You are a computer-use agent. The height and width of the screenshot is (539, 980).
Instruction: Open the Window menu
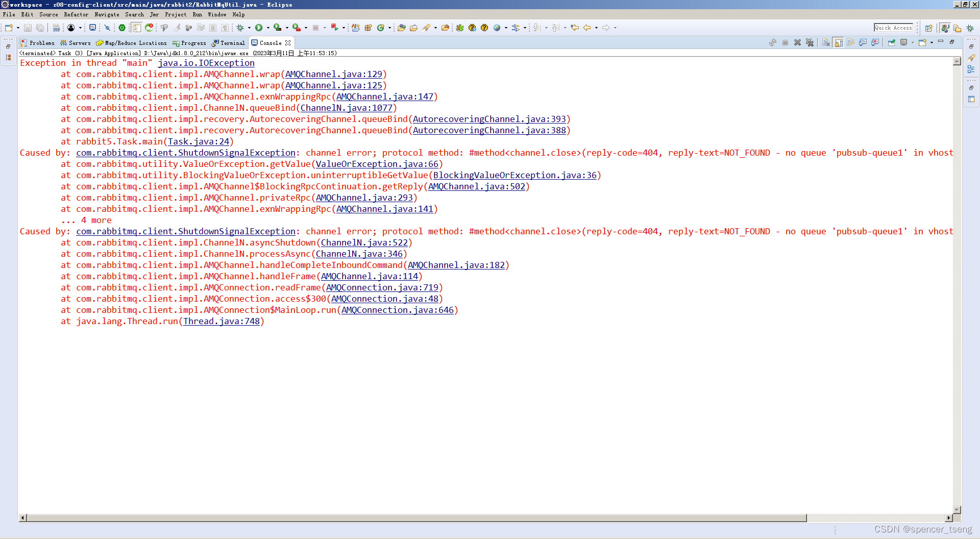[x=217, y=14]
